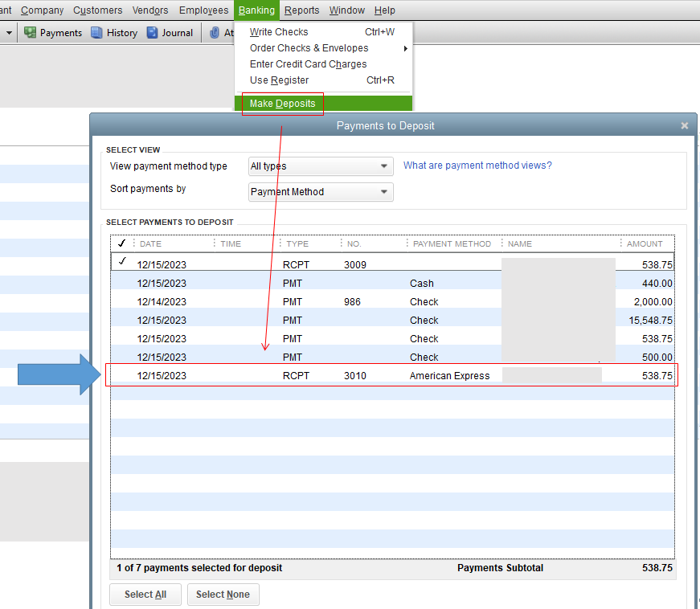Screen dimensions: 700x609
Task: Click the Payments toolbar icon
Action: pyautogui.click(x=53, y=33)
